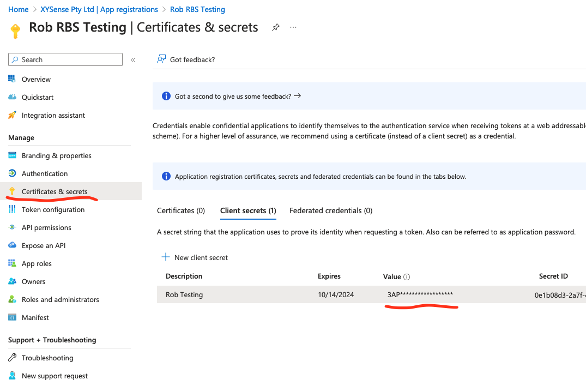Click the secret ID starting 0e1b08d3
The width and height of the screenshot is (586, 392).
pyautogui.click(x=560, y=295)
